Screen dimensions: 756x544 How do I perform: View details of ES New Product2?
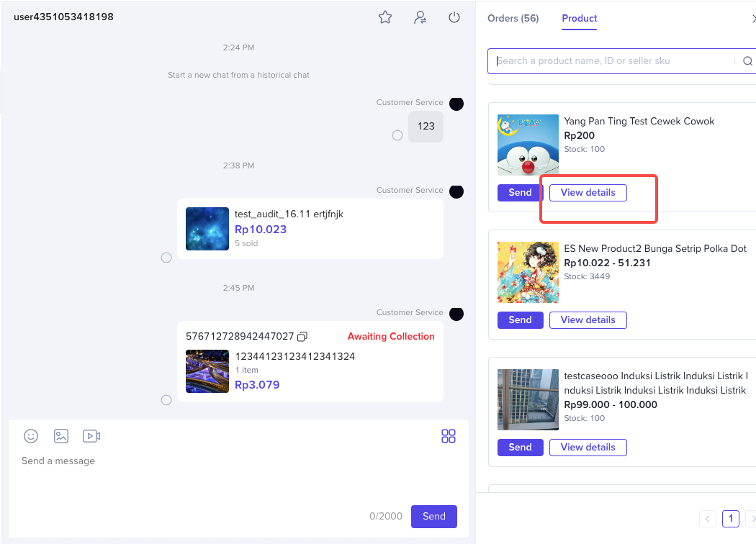pos(588,320)
